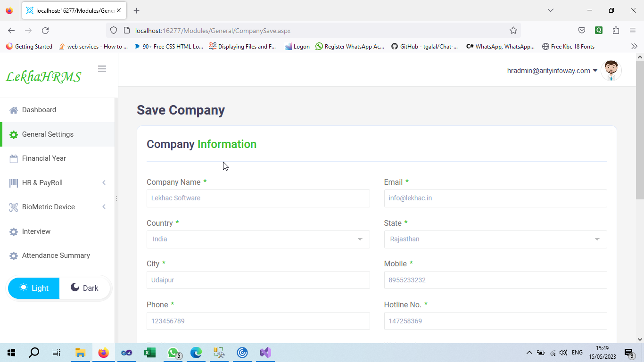Switch to Light theme

34,288
